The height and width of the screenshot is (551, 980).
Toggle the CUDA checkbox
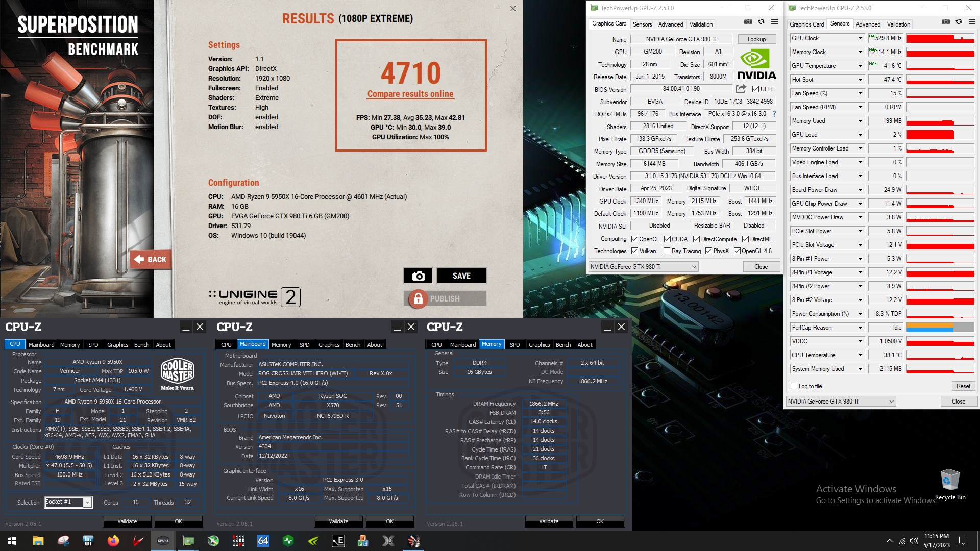pos(667,239)
